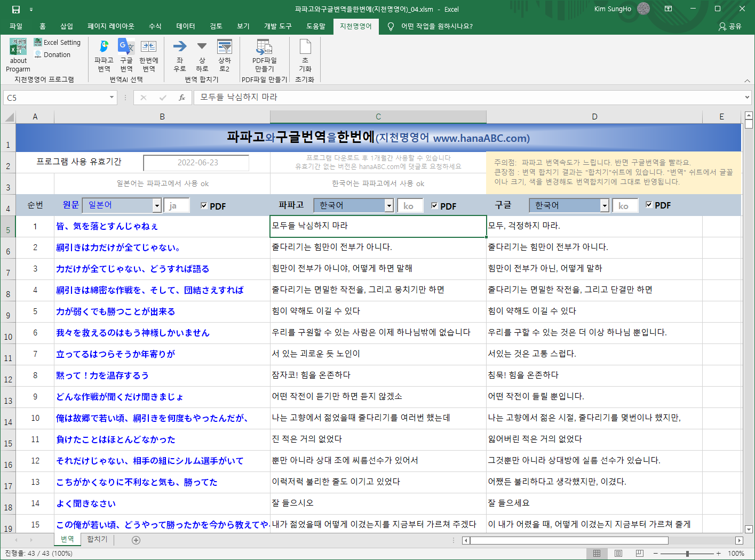Open the Insert (삽입) ribbon tab
This screenshot has width=755, height=560.
point(67,26)
